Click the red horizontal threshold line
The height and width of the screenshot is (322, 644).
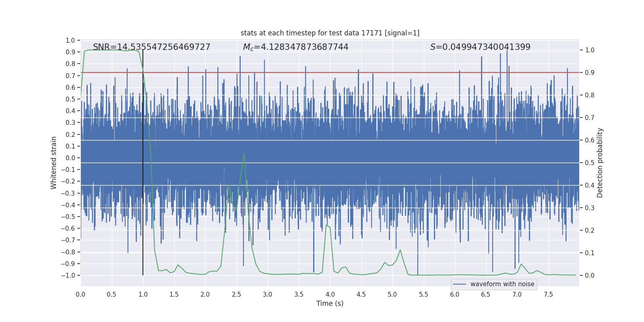330,72
